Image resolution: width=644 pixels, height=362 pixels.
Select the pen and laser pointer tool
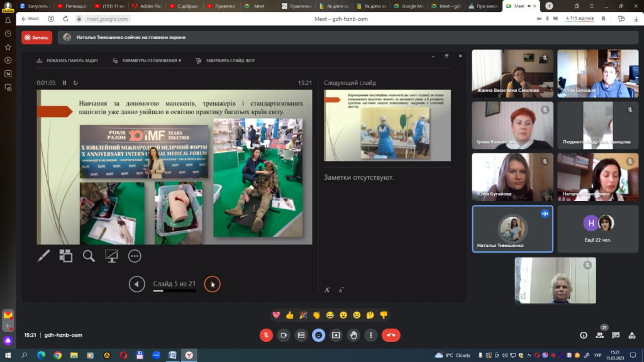tap(43, 256)
